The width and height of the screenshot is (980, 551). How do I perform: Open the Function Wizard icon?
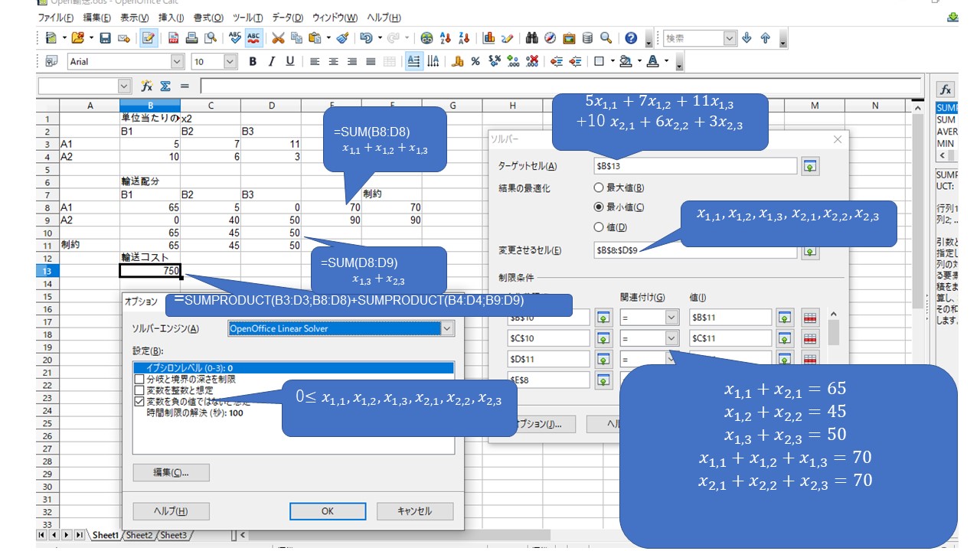point(147,86)
